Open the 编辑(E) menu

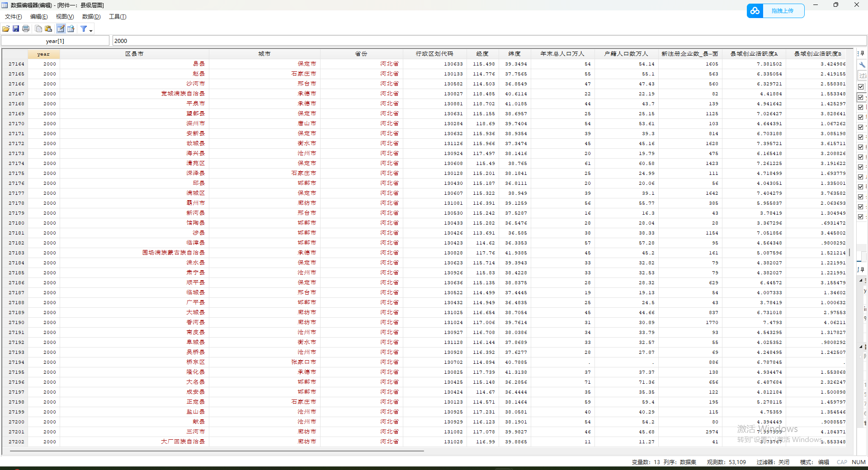39,17
